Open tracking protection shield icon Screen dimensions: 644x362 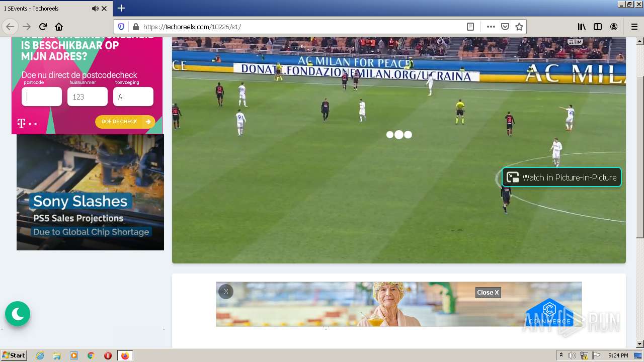[121, 27]
